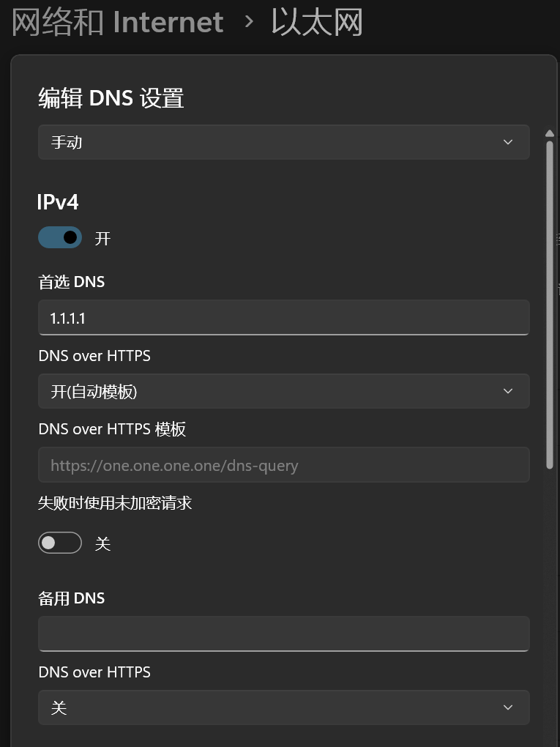
Task: Click the breadcrumb chevron separator arrow
Action: (x=249, y=22)
